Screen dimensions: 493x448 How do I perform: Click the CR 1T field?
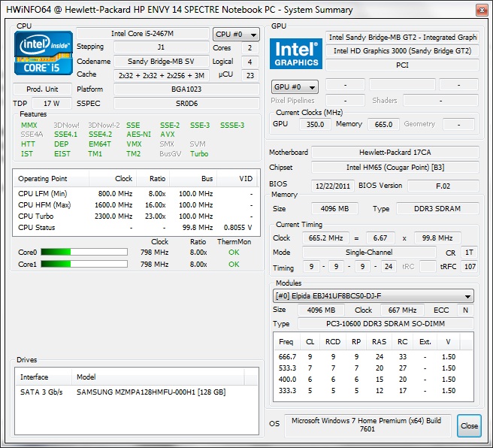470,252
